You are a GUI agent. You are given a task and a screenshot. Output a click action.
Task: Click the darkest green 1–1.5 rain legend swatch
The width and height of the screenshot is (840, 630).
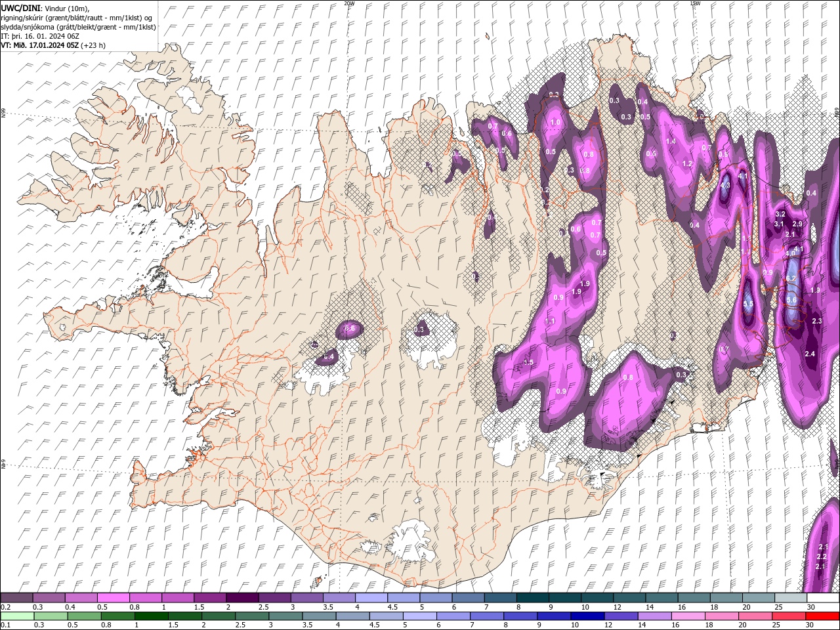(152, 616)
